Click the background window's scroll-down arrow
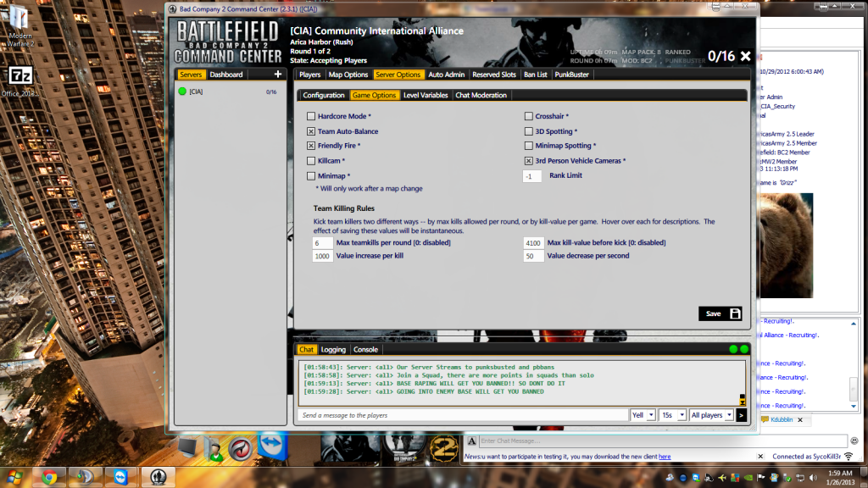868x488 pixels. coord(854,406)
